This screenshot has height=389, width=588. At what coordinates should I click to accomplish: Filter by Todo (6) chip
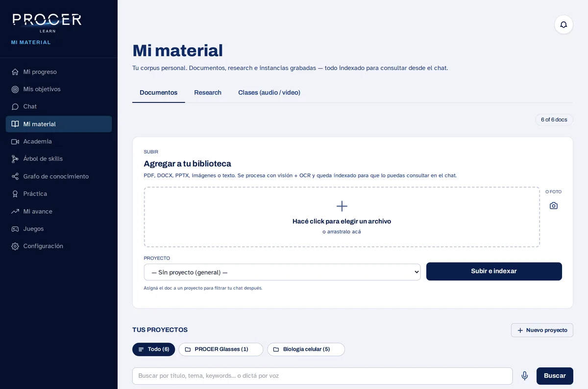154,349
